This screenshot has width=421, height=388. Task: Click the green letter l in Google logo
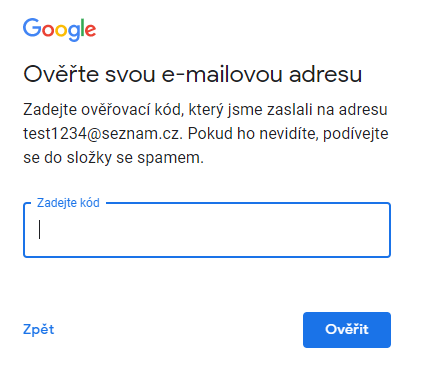click(x=82, y=27)
